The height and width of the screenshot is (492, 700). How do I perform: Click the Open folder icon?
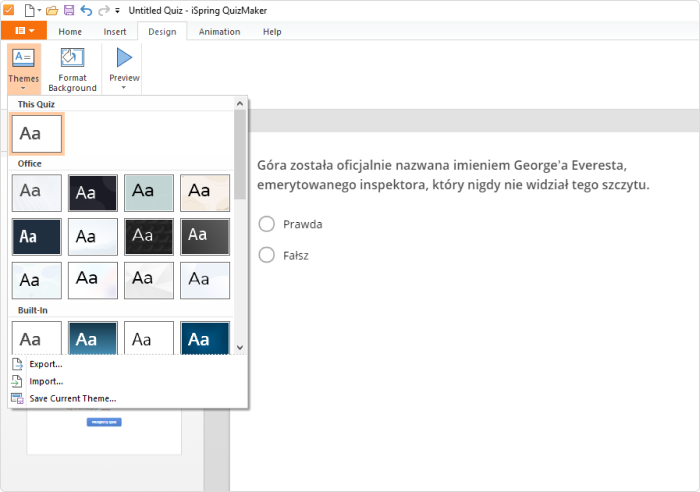[x=52, y=10]
